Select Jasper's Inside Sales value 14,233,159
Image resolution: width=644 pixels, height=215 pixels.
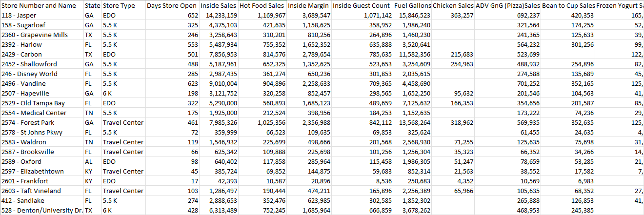[219, 16]
